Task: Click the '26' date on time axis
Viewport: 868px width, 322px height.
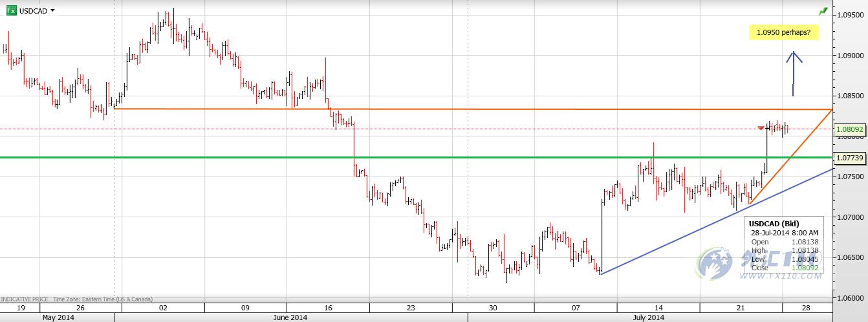Action: tap(80, 308)
